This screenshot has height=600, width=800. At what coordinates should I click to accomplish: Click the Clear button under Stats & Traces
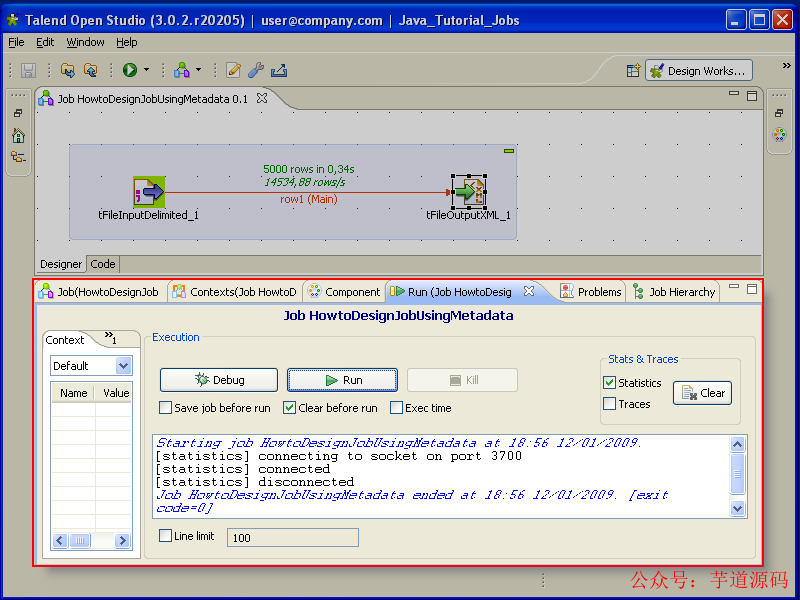pos(702,393)
